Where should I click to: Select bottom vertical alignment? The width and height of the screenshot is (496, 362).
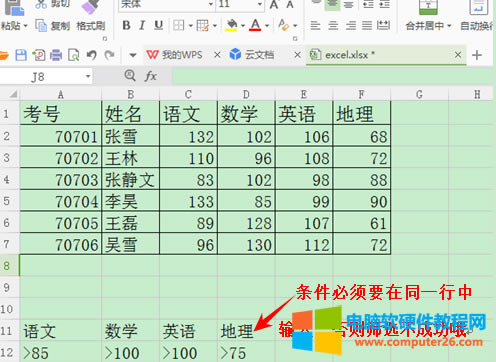click(x=349, y=5)
